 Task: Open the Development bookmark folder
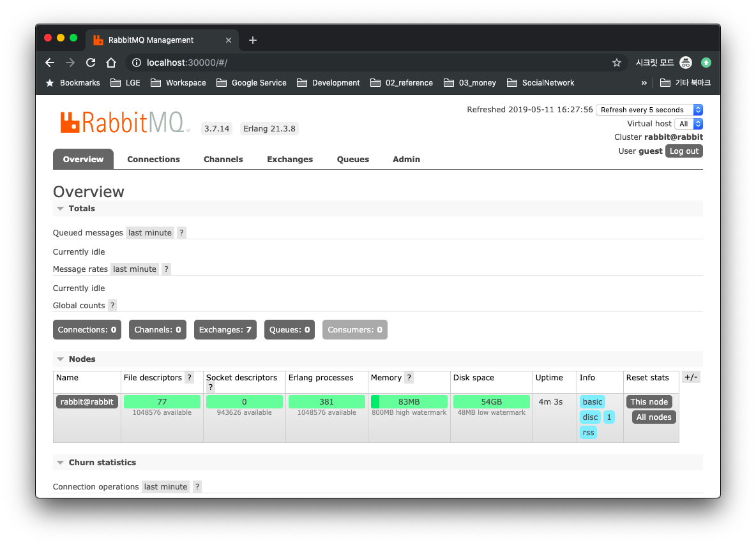(328, 83)
